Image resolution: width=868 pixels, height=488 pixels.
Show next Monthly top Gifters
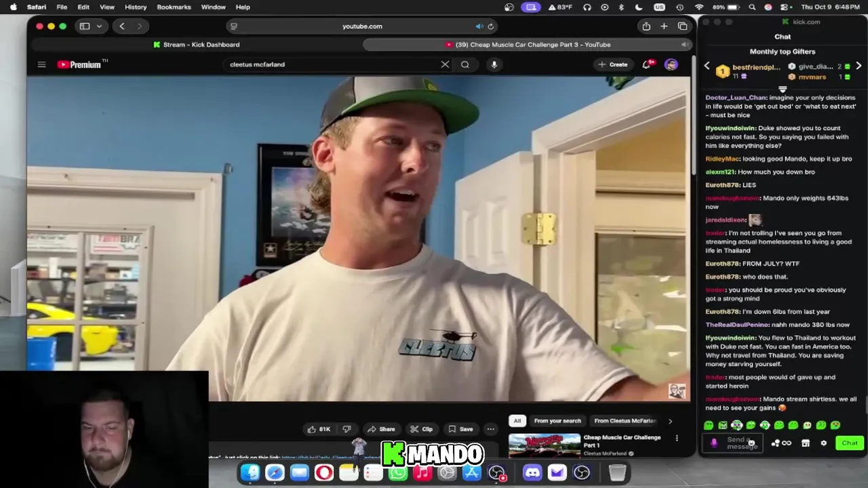pyautogui.click(x=859, y=66)
